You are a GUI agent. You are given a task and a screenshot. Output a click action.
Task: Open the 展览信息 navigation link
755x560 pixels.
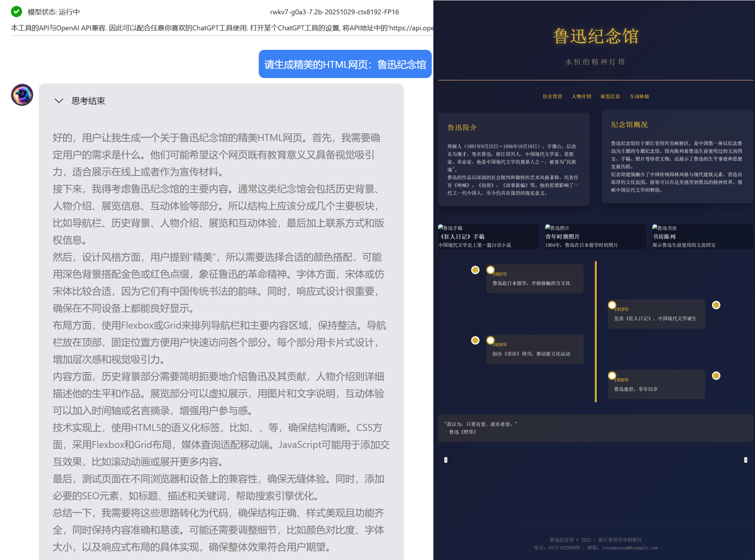(x=610, y=97)
